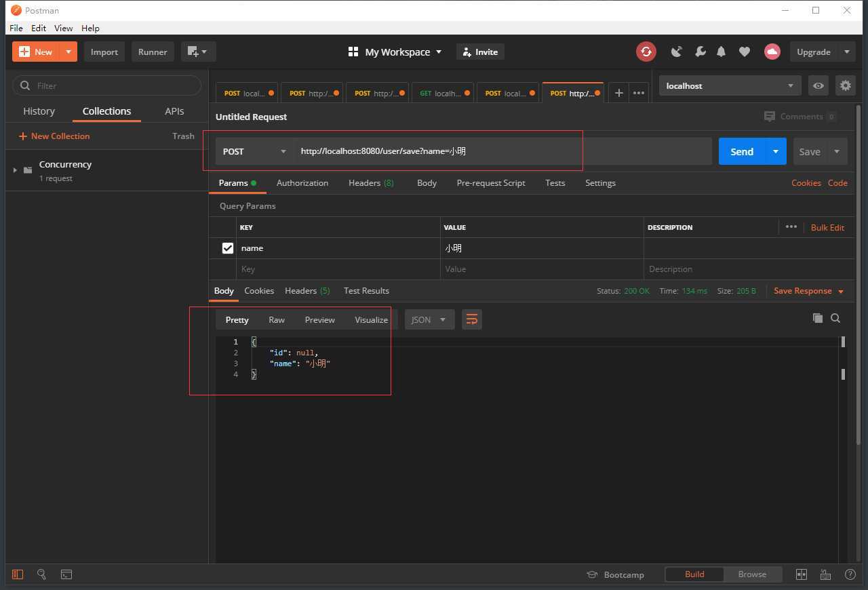Click the Comments icon
This screenshot has width=868, height=590.
pyautogui.click(x=769, y=117)
